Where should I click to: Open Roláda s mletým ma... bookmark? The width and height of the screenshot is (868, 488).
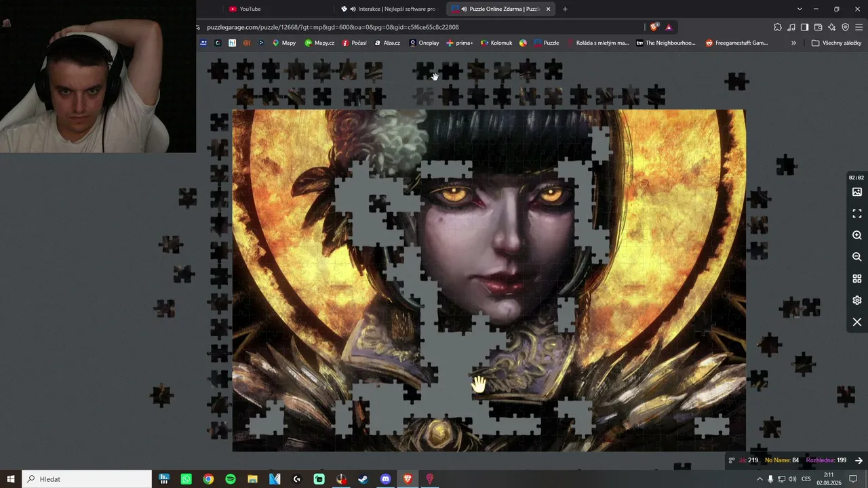[597, 43]
